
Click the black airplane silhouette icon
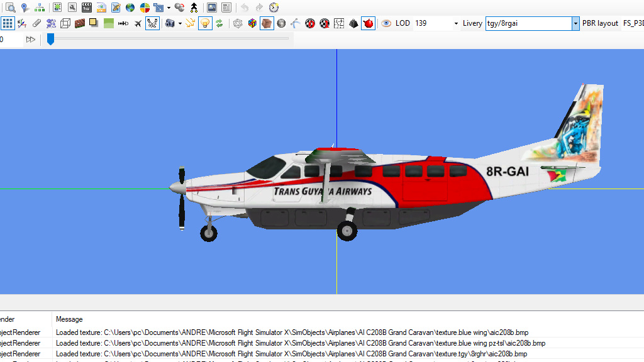138,23
